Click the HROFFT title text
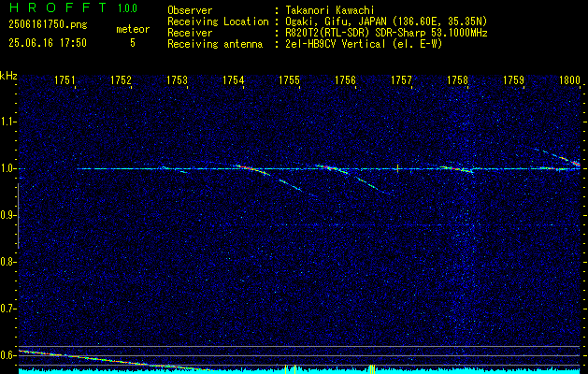The image size is (588, 374). pyautogui.click(x=58, y=7)
